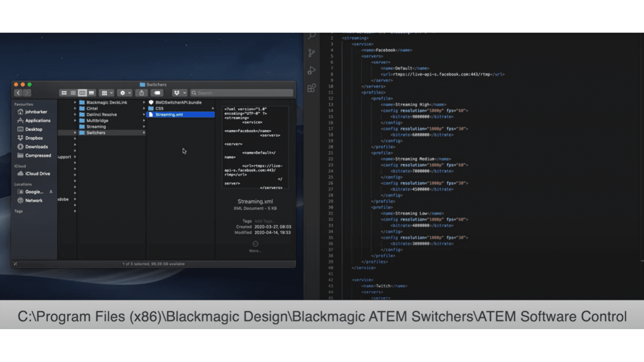Switch Finder to list view
This screenshot has width=644, height=362.
[x=73, y=93]
